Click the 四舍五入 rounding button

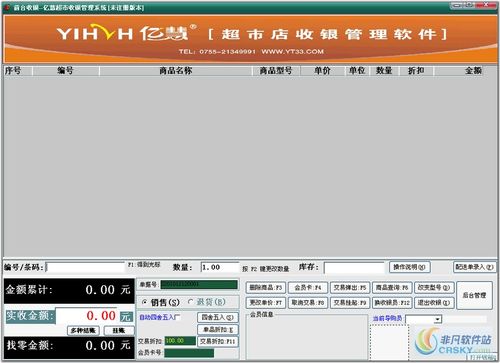218,317
